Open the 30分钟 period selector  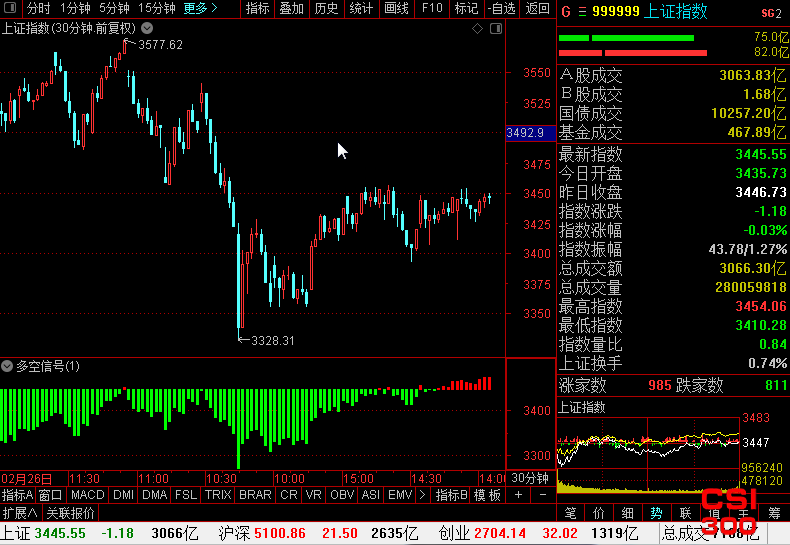pyautogui.click(x=530, y=478)
